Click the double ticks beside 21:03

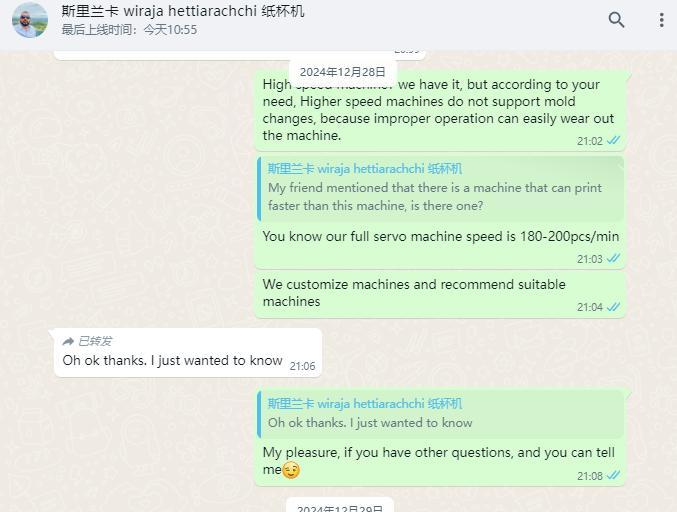coord(613,258)
